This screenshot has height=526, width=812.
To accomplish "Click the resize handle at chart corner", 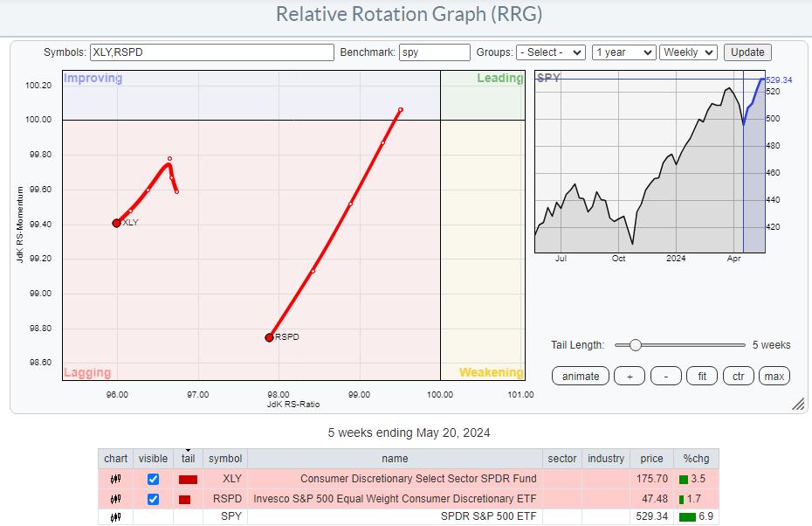I will pyautogui.click(x=797, y=404).
